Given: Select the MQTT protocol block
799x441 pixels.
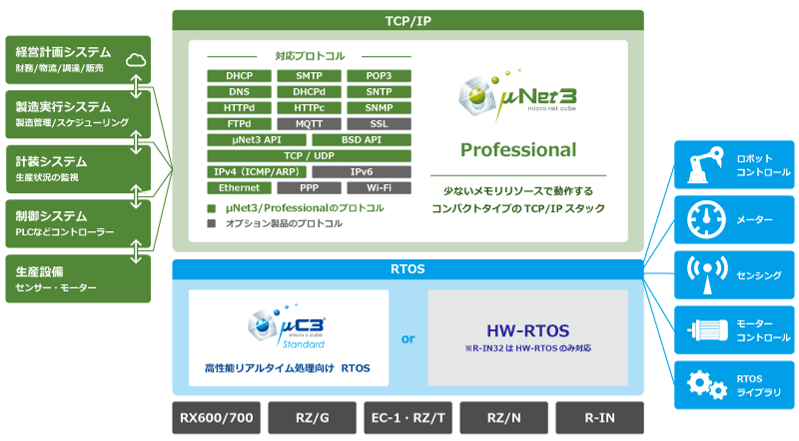Looking at the screenshot, I should pyautogui.click(x=308, y=124).
